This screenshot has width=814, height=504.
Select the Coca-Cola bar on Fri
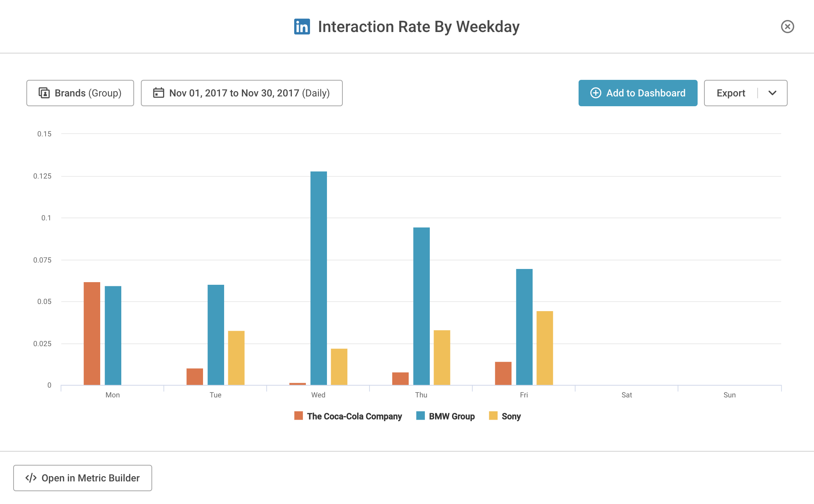coord(503,374)
